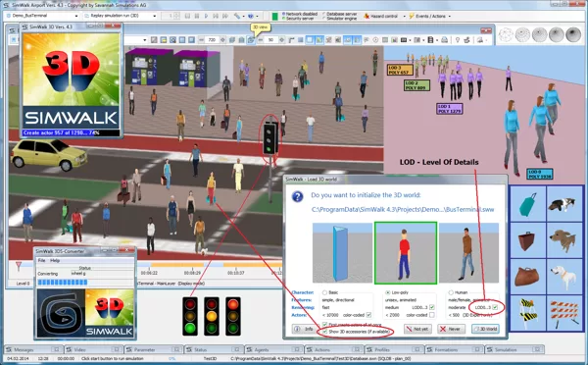Click the red timeline start marker

point(18,266)
